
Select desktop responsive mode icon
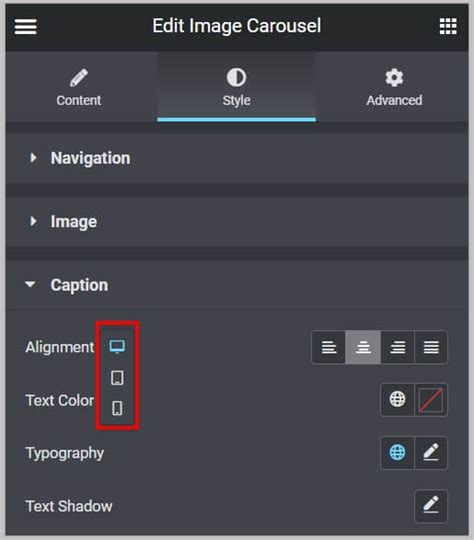[x=117, y=346]
